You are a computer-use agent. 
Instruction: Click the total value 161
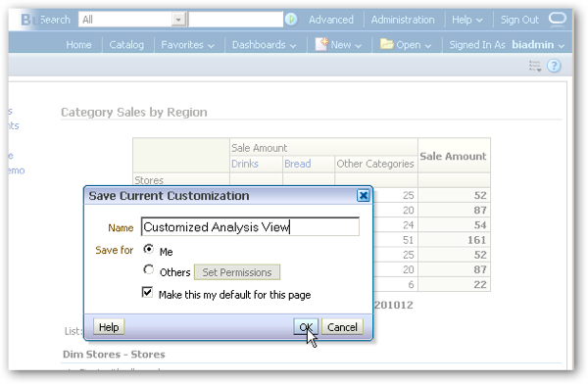pos(476,240)
